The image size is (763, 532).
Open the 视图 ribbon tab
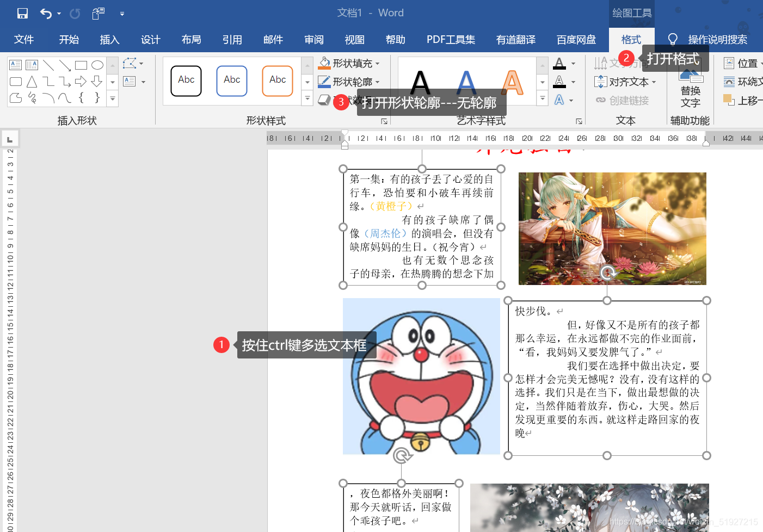click(x=355, y=40)
